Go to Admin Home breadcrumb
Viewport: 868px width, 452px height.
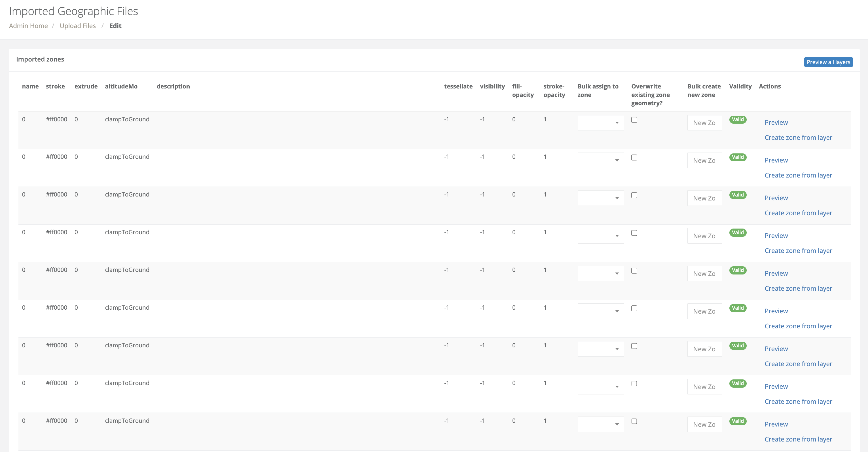(x=28, y=26)
